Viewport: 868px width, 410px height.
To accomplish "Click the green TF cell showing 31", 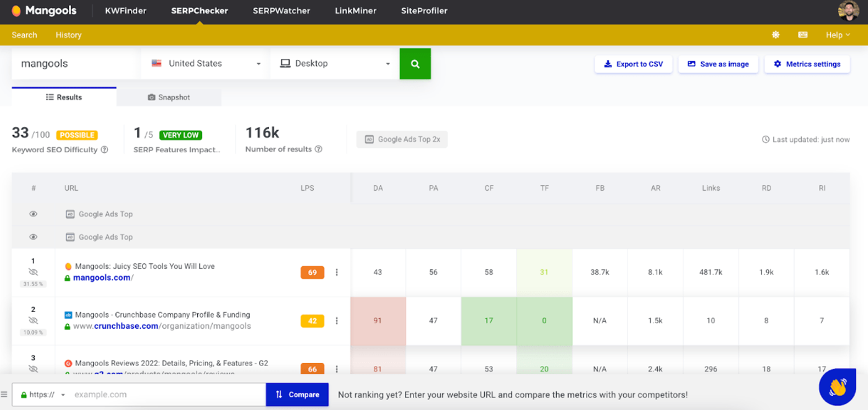I will pyautogui.click(x=544, y=273).
